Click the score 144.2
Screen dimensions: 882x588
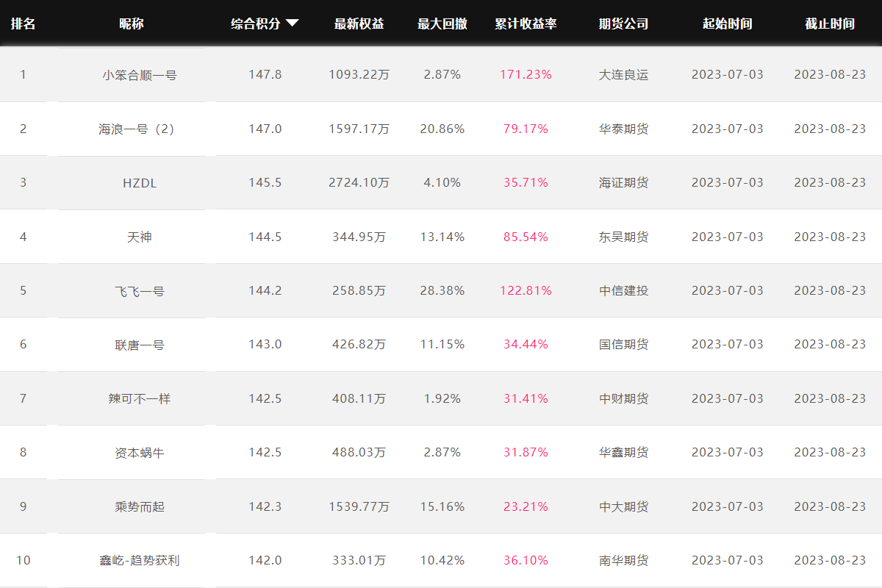coord(265,290)
